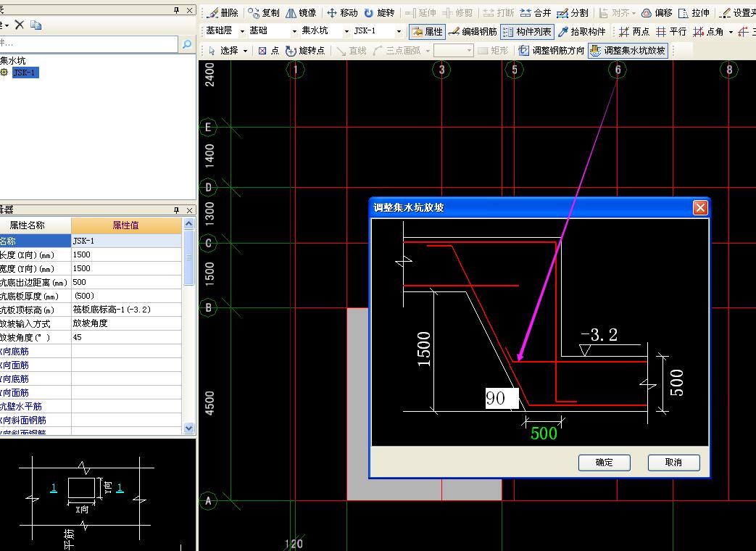Select the 两点 two-point axis tool
The height and width of the screenshot is (551, 756).
[634, 32]
